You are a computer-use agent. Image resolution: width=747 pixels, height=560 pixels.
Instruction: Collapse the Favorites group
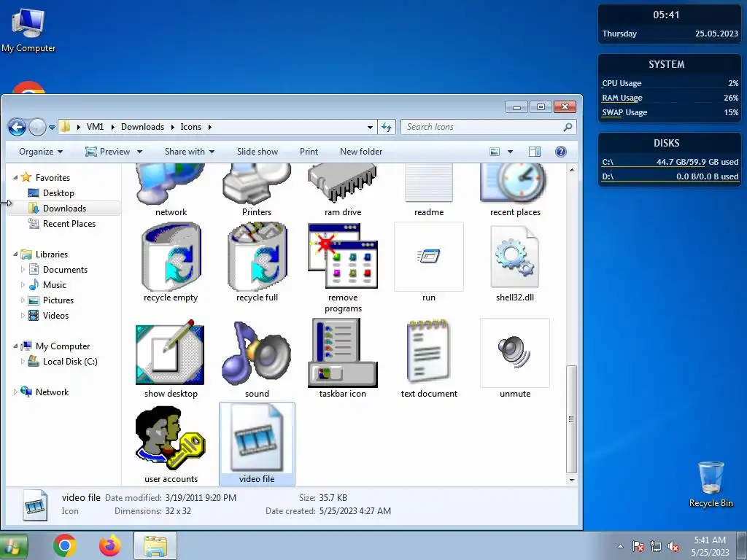(x=15, y=178)
